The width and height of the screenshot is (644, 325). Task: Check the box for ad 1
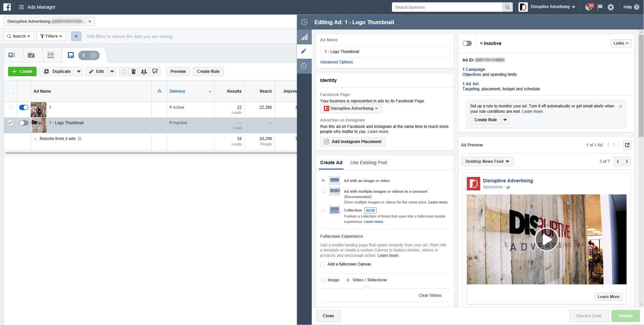click(x=10, y=107)
